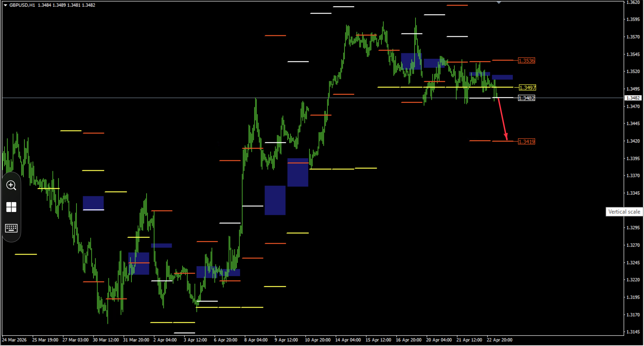Click the 2 Apr 04:00 time label
Image resolution: width=644 pixels, height=346 pixels.
point(165,340)
